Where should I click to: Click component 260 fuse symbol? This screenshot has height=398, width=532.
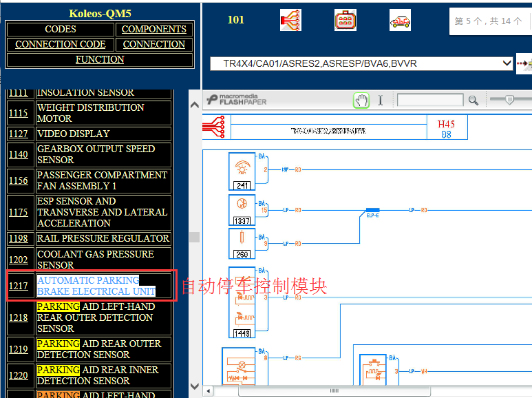(x=242, y=244)
